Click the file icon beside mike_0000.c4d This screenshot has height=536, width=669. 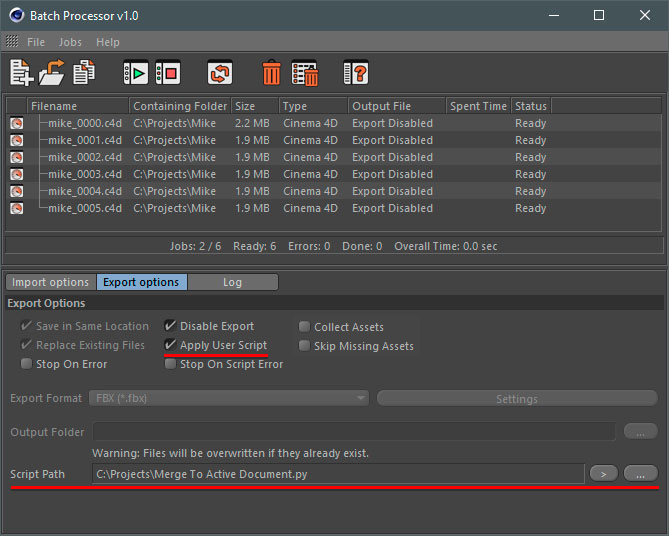[17, 123]
